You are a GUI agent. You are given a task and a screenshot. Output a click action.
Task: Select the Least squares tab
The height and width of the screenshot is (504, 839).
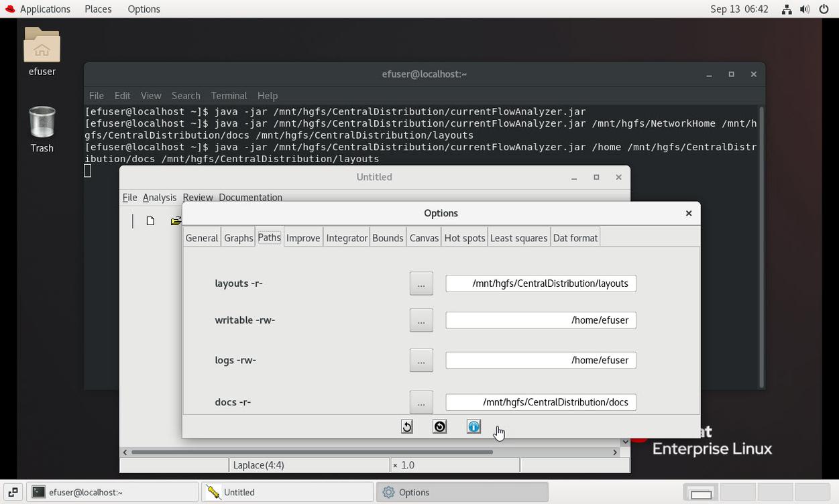pos(518,238)
